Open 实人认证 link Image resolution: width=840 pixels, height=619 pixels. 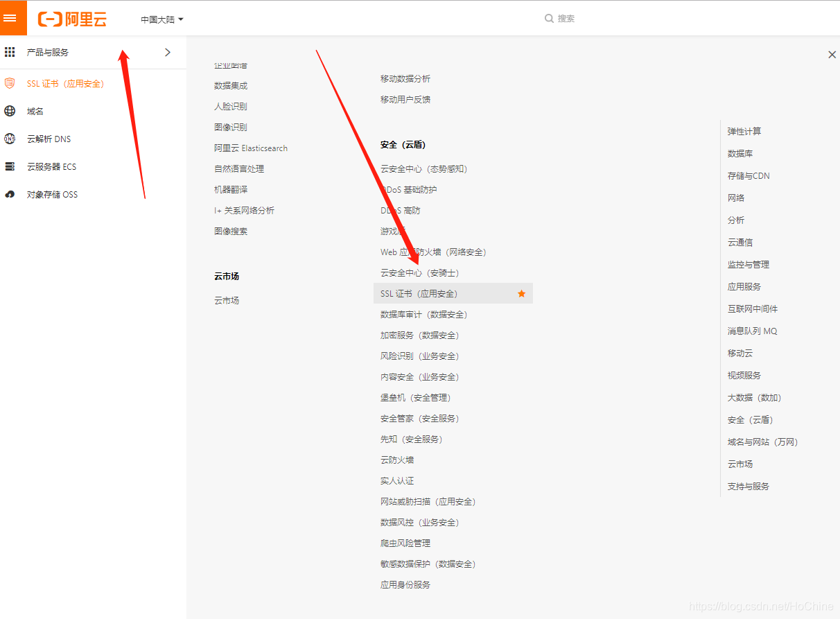coord(397,481)
